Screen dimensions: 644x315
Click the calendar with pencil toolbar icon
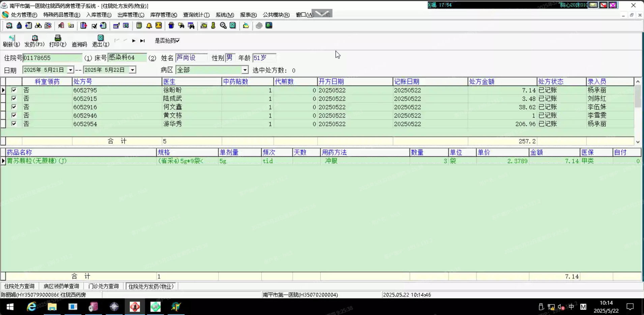pos(116,26)
